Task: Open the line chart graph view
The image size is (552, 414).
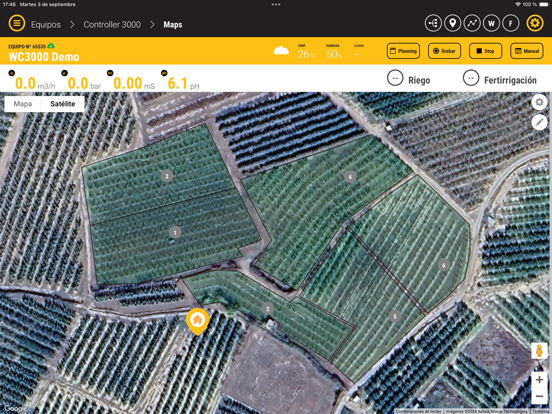Action: coord(472,24)
